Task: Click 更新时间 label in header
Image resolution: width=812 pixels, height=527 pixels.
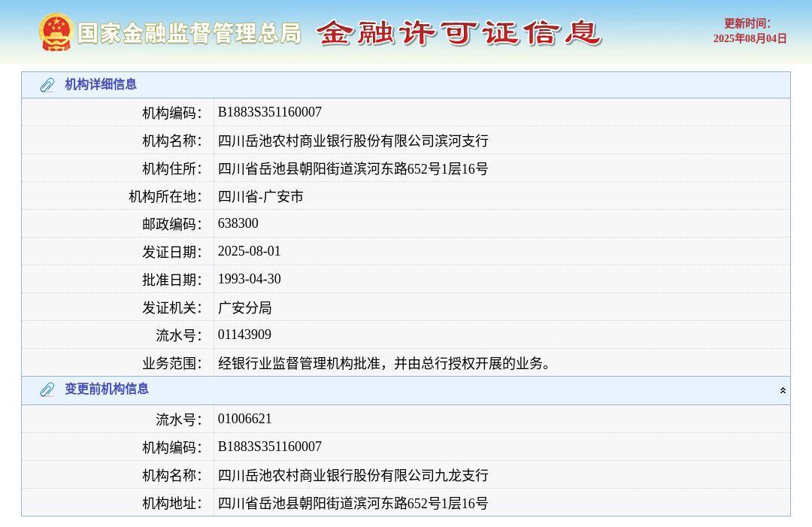Action: point(747,23)
